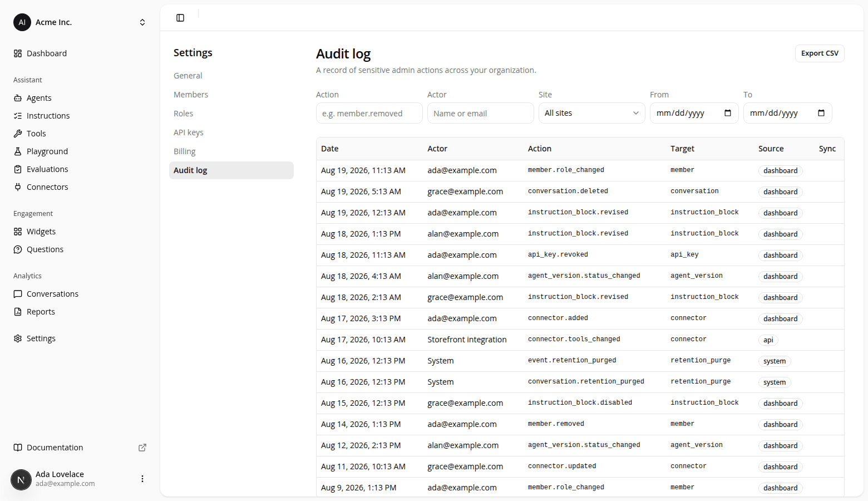868x501 pixels.
Task: Click the api_key.revoked action cell
Action: point(558,254)
